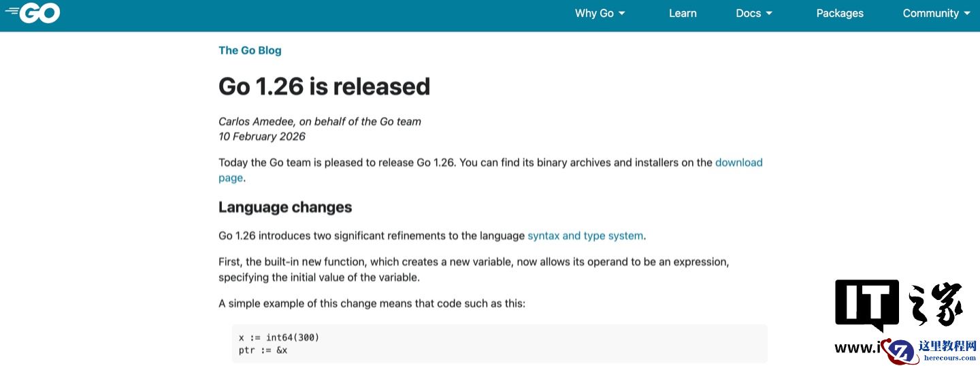This screenshot has height=366, width=980.
Task: Click the Go 1.26 is released heading
Action: (324, 86)
